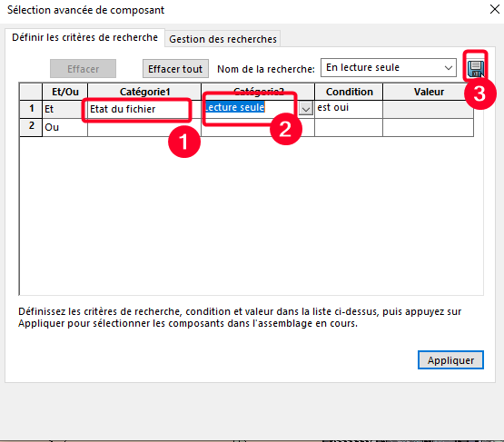This screenshot has width=504, height=442.
Task: Select the Etat du fichier cell
Action: (144, 109)
